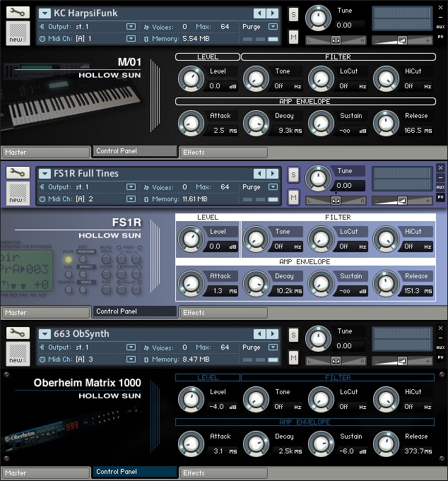Click the Sustain knob in Oberheim Matrix 1000 panel
This screenshot has width=448, height=481.
pyautogui.click(x=321, y=444)
